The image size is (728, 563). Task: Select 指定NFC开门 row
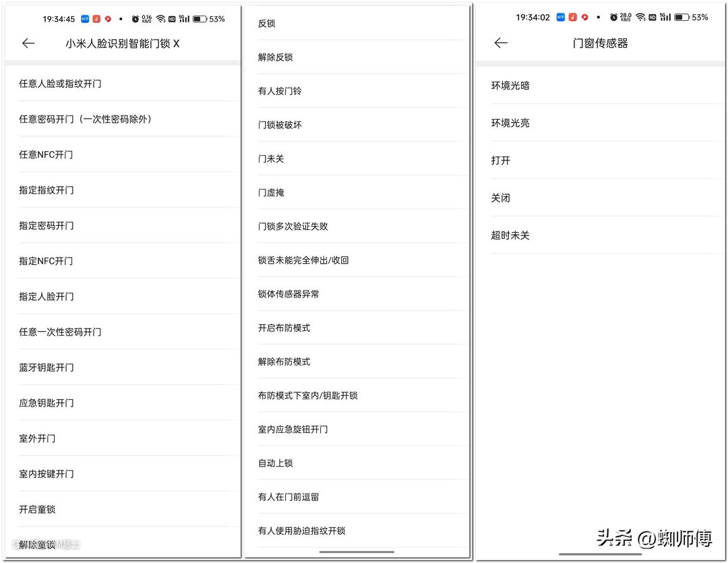123,261
